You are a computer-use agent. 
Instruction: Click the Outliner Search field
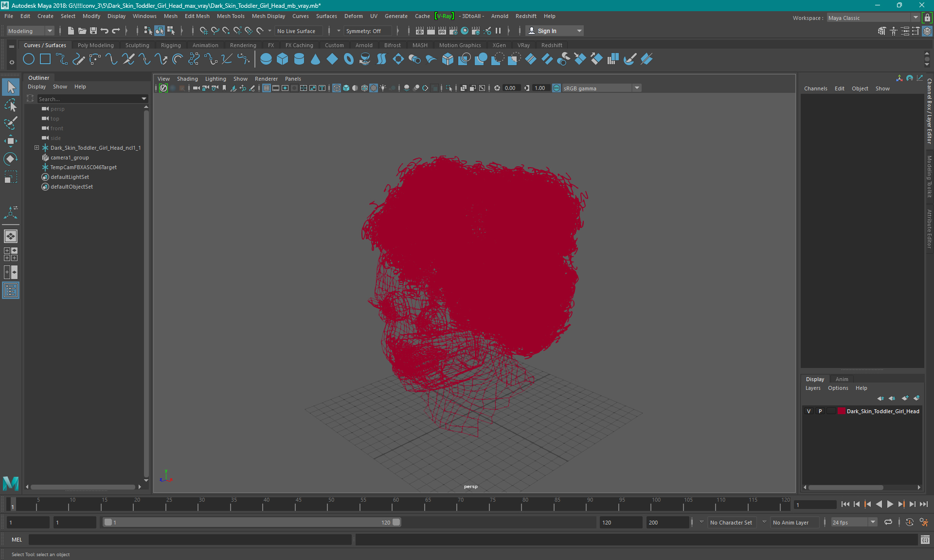pyautogui.click(x=89, y=99)
